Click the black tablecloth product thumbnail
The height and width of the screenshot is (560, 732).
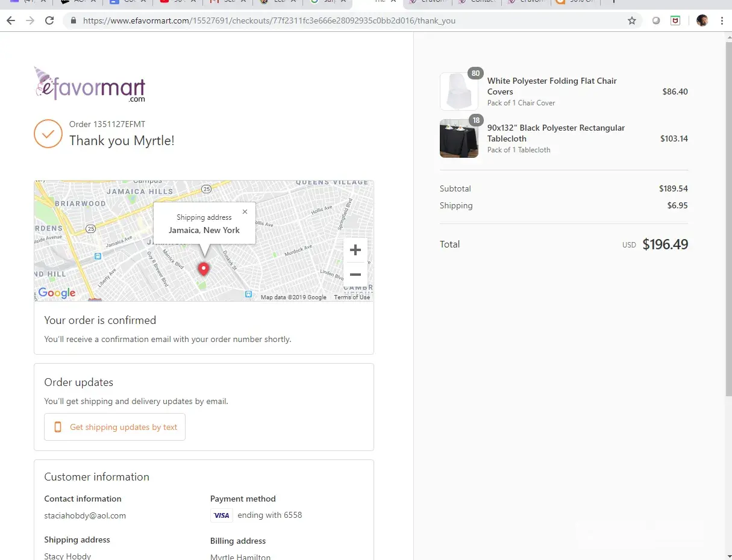pyautogui.click(x=458, y=138)
